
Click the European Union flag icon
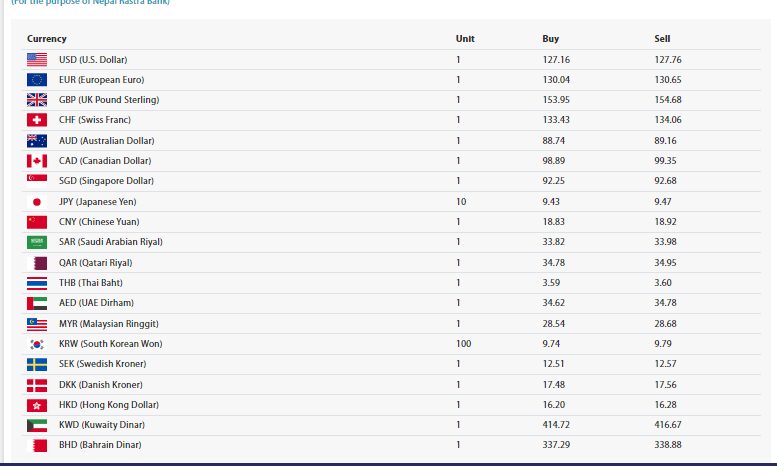point(37,80)
